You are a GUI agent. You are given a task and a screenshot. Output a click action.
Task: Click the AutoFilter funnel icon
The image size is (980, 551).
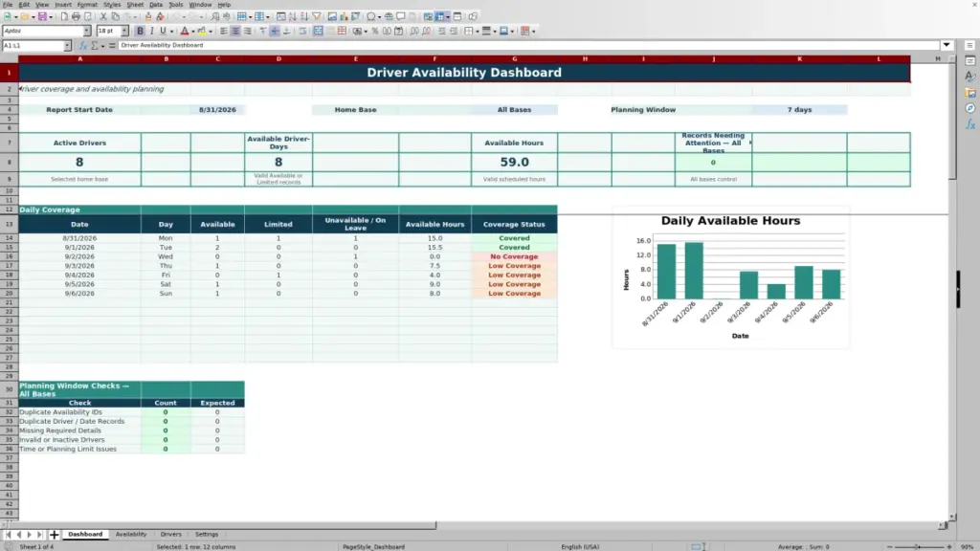[316, 16]
